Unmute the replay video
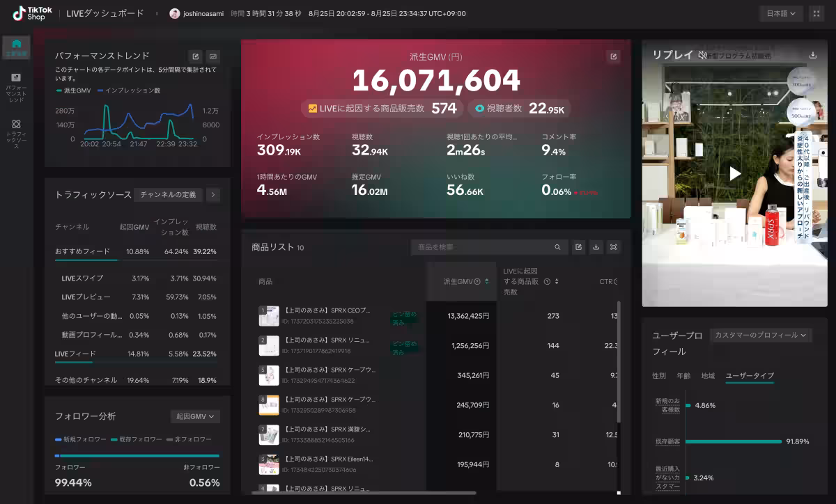 (x=703, y=55)
